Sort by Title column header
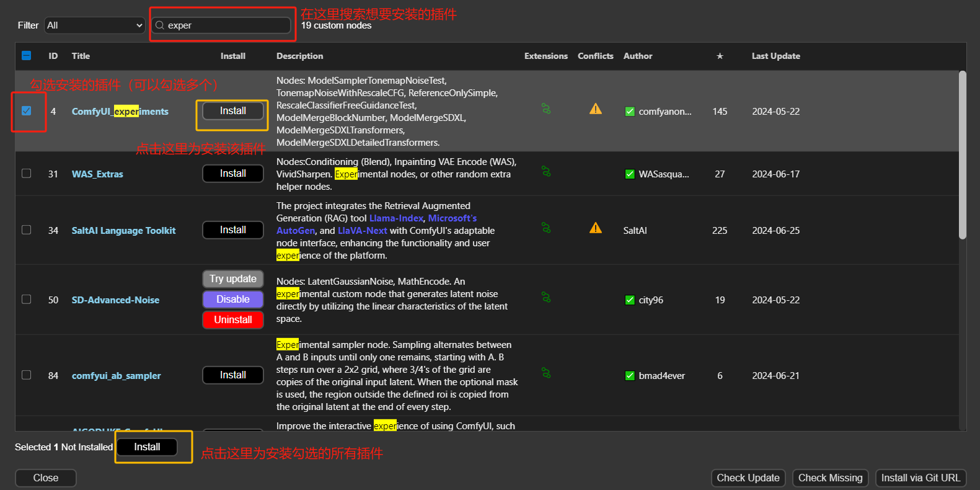The image size is (980, 490). pos(81,56)
